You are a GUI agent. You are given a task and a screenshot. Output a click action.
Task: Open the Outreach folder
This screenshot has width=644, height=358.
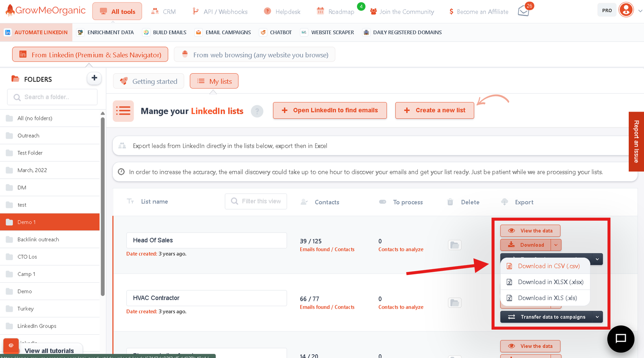(50, 136)
